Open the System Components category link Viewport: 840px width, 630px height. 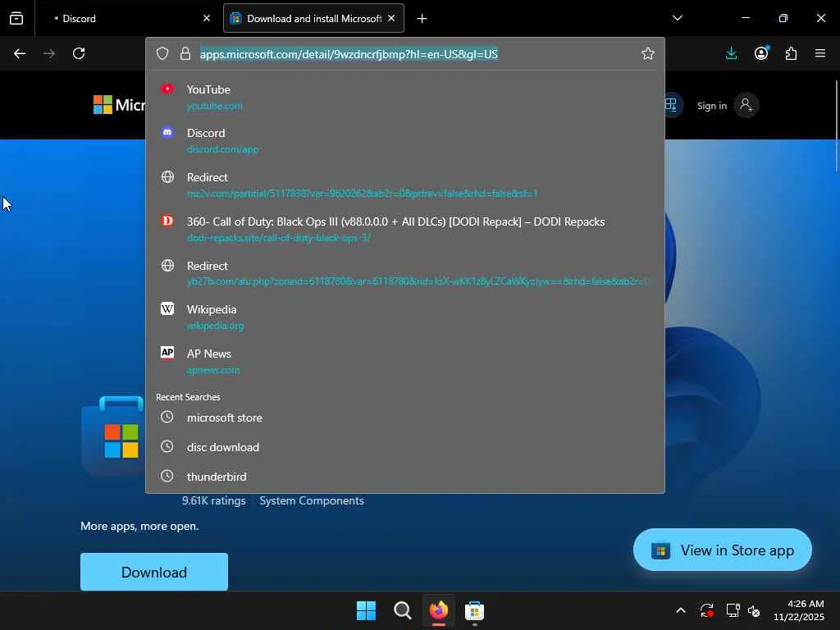click(312, 500)
